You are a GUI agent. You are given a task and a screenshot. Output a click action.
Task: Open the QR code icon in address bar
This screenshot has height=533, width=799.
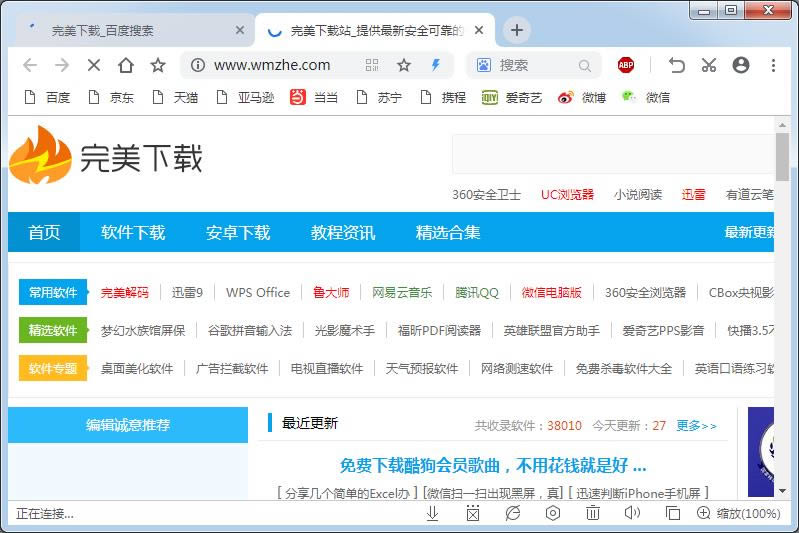pos(372,65)
